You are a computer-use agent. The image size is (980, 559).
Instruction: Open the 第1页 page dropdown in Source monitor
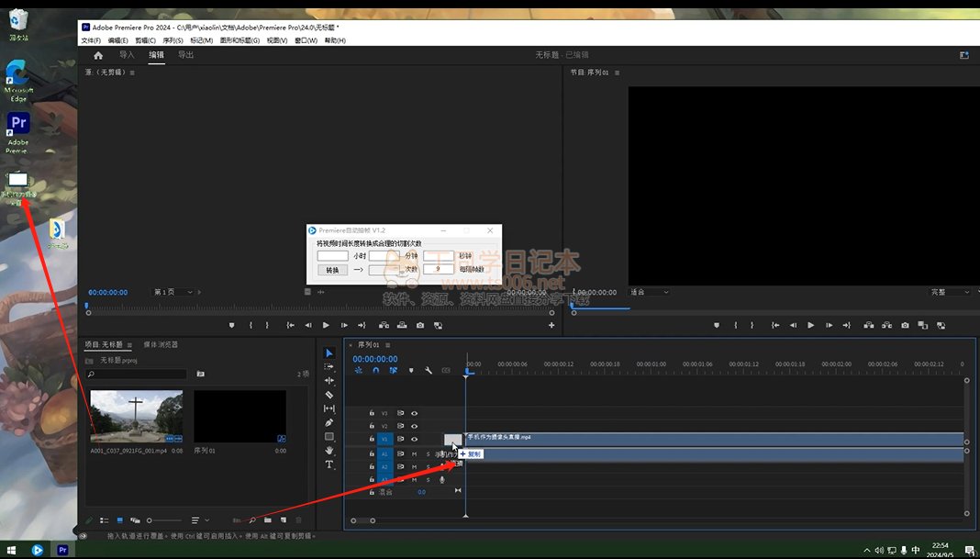pyautogui.click(x=173, y=292)
